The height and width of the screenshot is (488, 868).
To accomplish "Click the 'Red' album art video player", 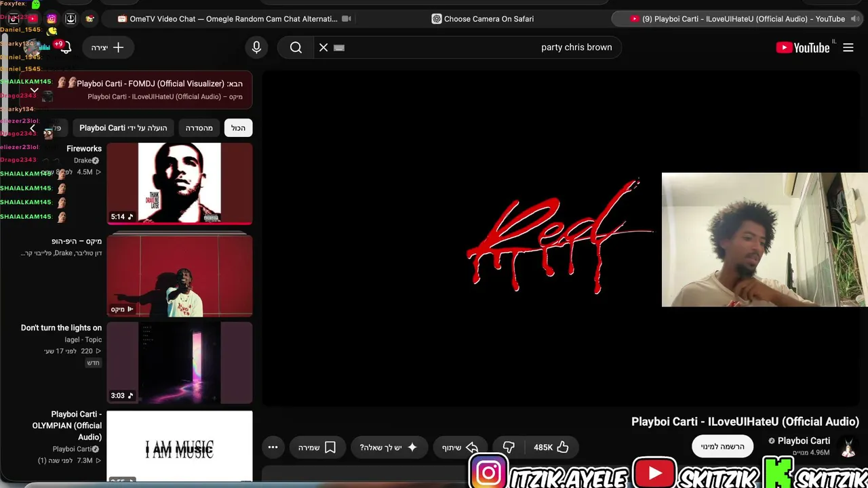I will click(561, 239).
